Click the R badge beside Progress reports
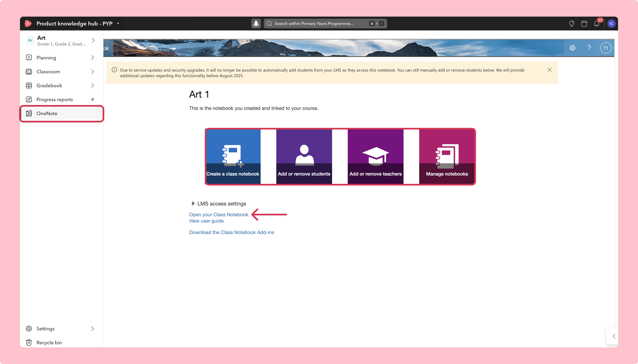Viewport: 638px width, 364px height. [93, 100]
